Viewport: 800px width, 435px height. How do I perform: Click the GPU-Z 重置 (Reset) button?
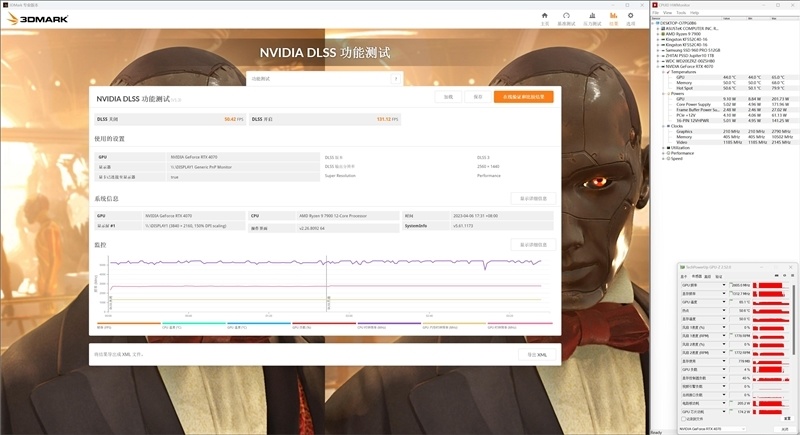click(x=786, y=419)
